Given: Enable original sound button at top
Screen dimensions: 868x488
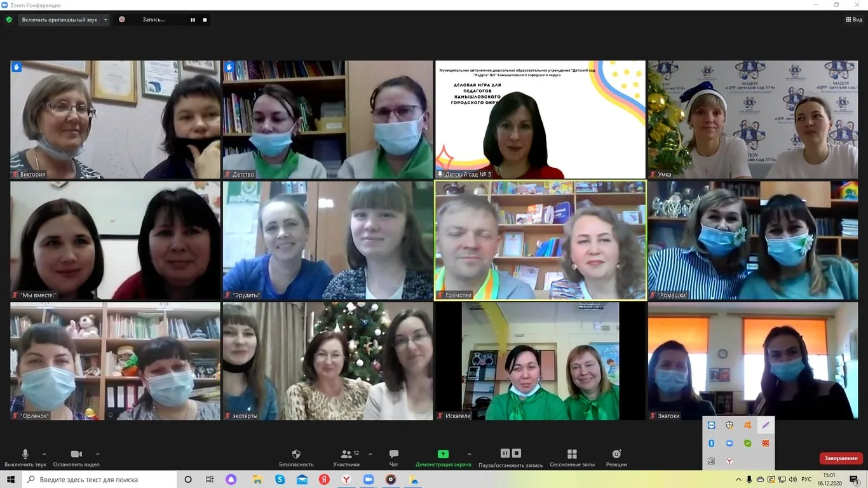Looking at the screenshot, I should [59, 20].
